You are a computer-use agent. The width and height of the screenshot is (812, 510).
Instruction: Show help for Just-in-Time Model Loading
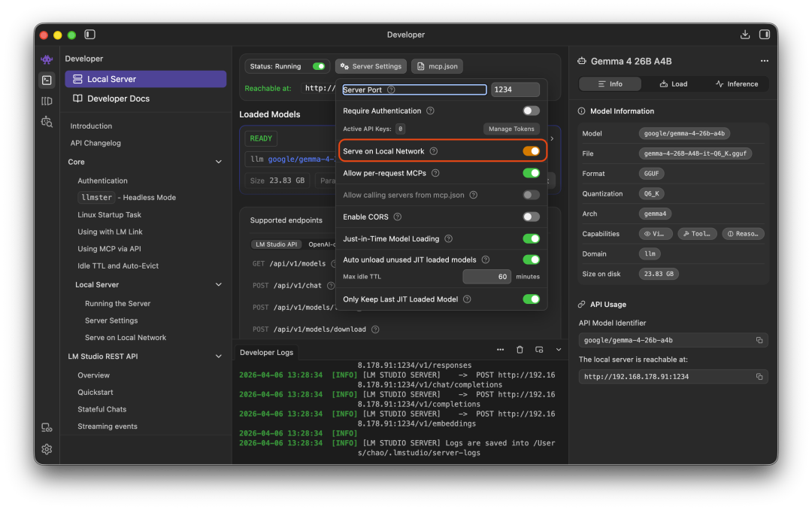448,239
